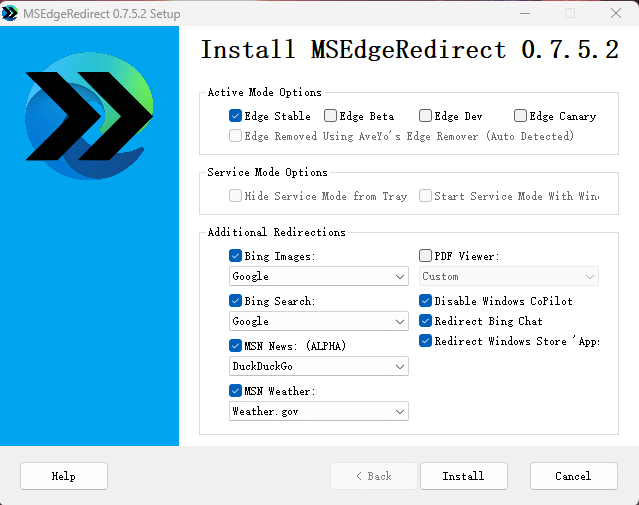Enable the PDF Viewer checkbox
The image size is (639, 505).
pos(426,256)
